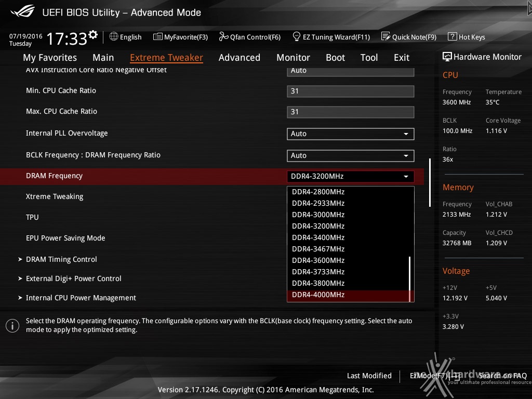Click the BCLK value 100.0 MHz
Image resolution: width=532 pixels, height=399 pixels.
(457, 130)
